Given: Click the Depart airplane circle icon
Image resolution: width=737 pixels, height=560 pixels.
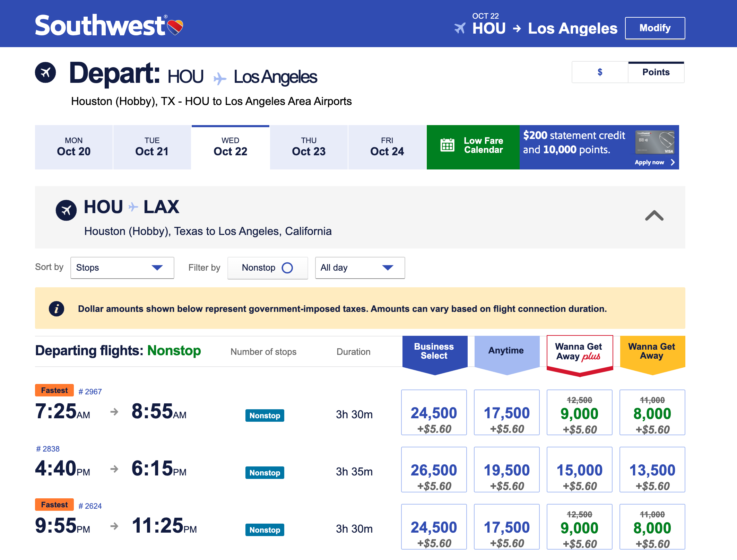Looking at the screenshot, I should point(45,72).
